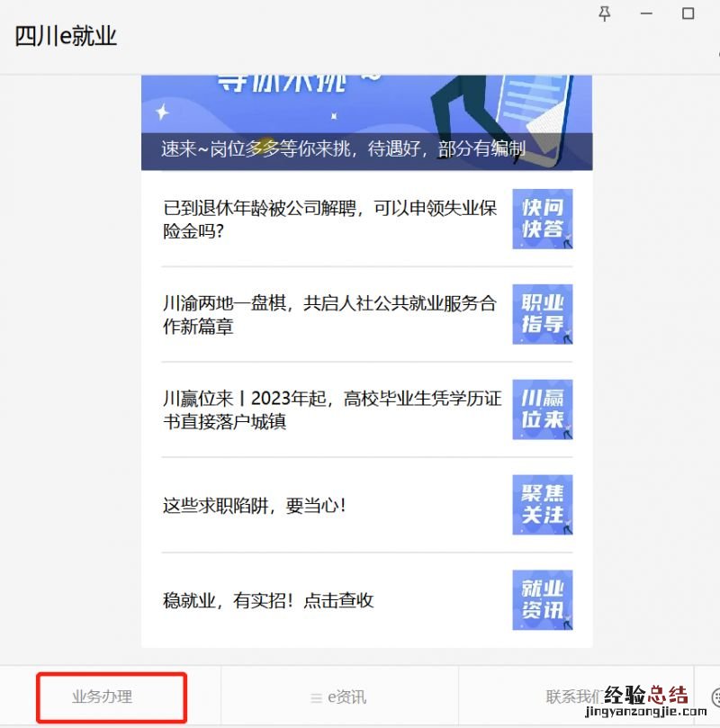
Task: Open the 快问快答 thumbnail
Action: (x=542, y=219)
